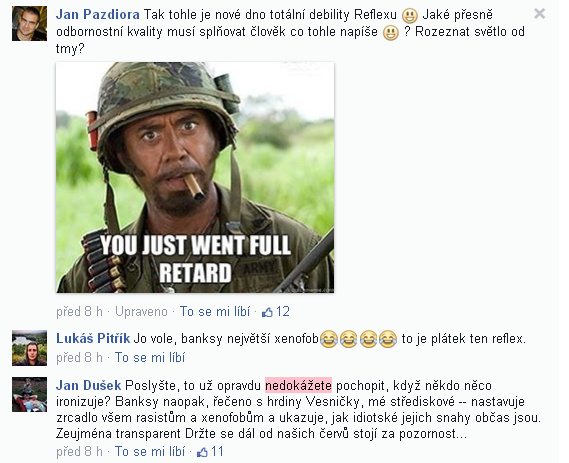569x463 pixels.
Task: Click 'před 8 h' timestamp on Dušek's comment
Action: tap(79, 451)
